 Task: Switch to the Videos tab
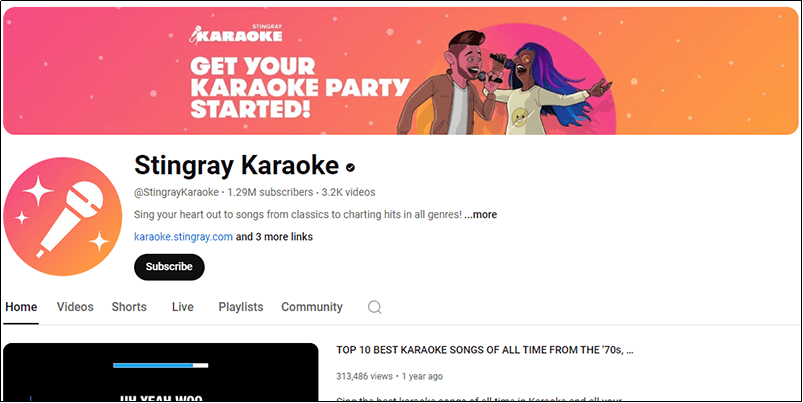pyautogui.click(x=75, y=307)
